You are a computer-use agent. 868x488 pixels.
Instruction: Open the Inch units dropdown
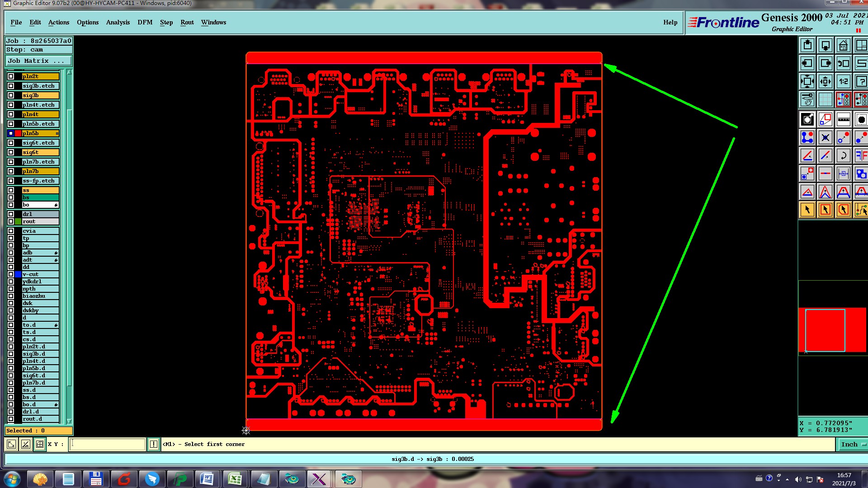[852, 444]
